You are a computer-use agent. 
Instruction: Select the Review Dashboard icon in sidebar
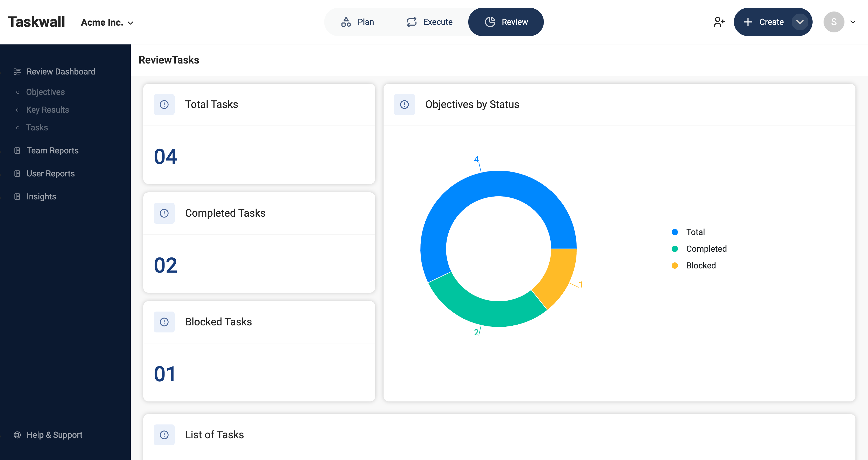point(17,71)
